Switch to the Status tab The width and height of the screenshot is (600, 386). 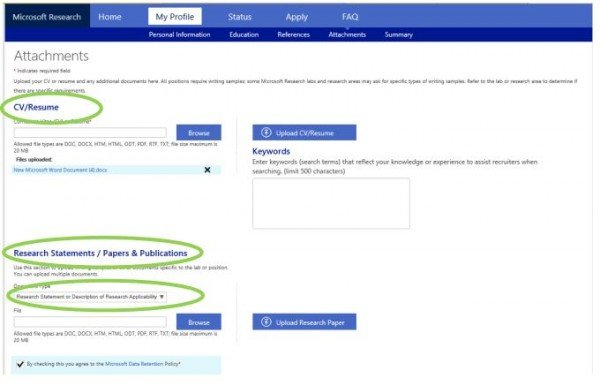click(x=240, y=17)
